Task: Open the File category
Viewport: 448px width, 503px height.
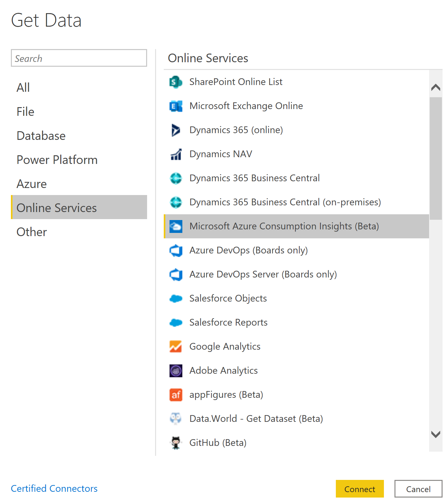Action: 79,112
